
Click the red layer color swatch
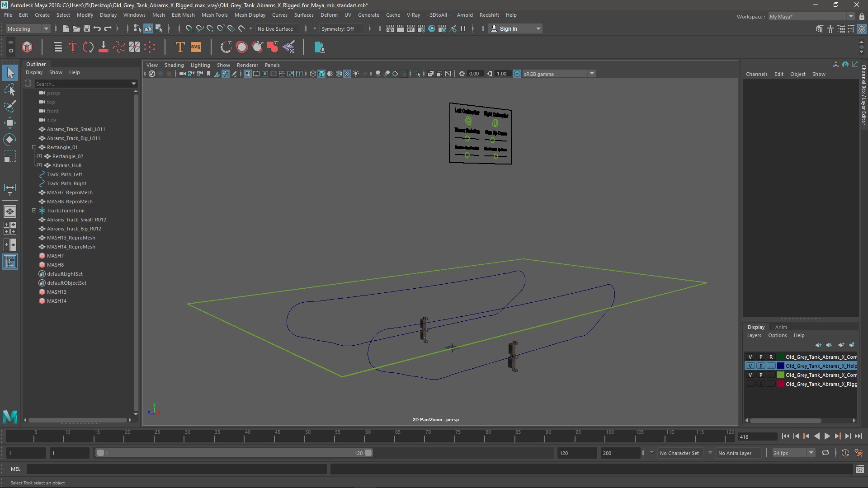coord(781,384)
